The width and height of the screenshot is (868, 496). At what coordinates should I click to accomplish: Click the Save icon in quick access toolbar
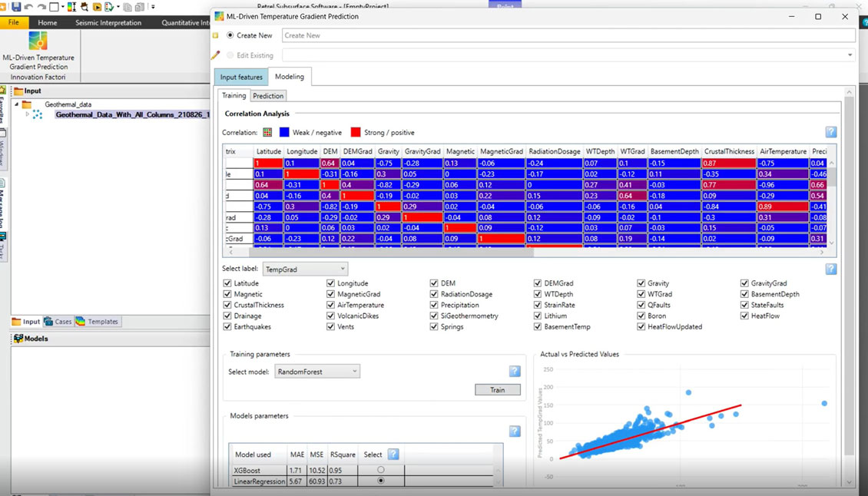pos(16,7)
